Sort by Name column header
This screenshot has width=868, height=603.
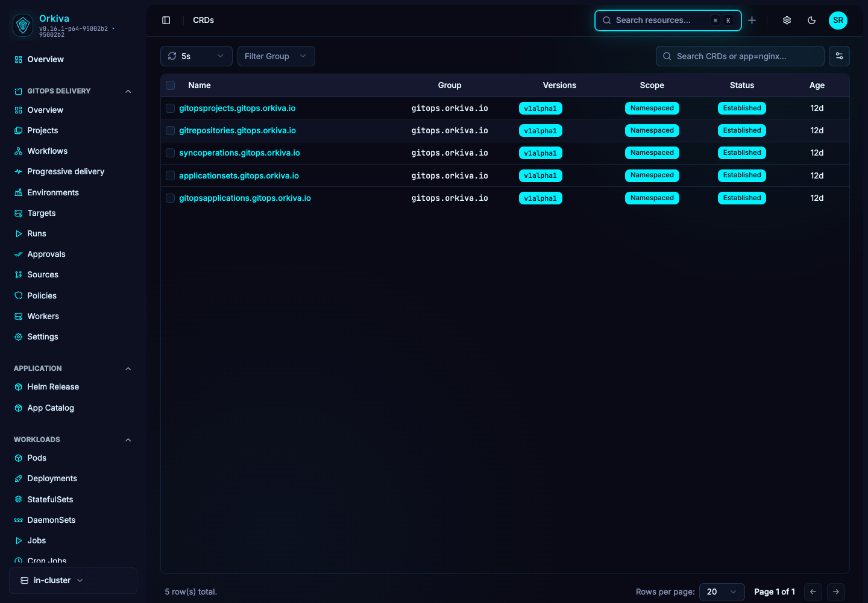click(200, 85)
